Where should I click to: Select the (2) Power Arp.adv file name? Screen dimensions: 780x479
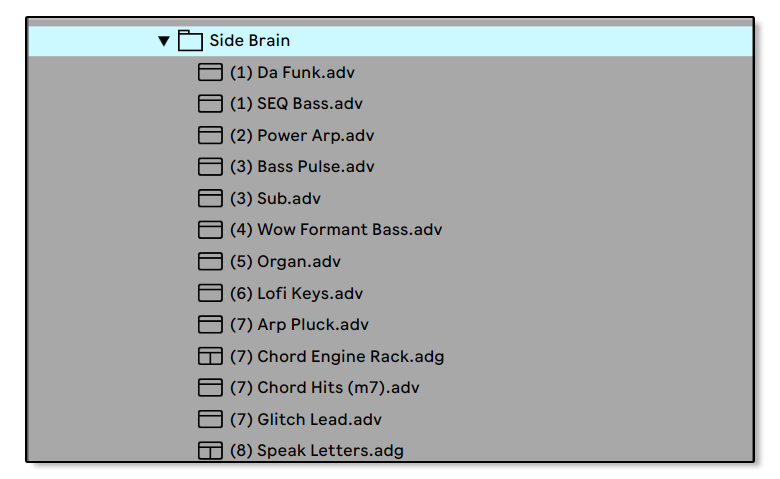302,136
